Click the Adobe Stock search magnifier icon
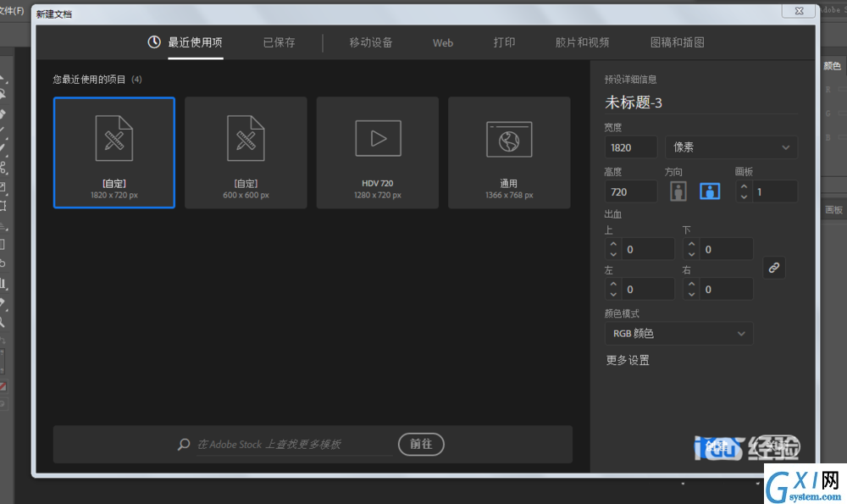The height and width of the screenshot is (504, 847). [x=184, y=445]
